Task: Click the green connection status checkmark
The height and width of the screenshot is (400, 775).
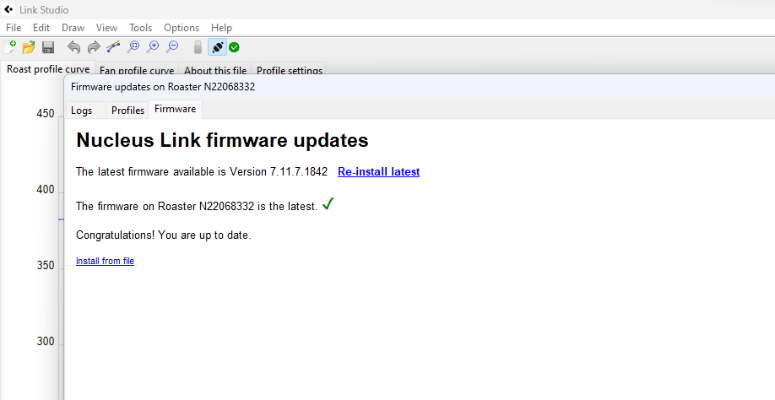Action: [x=234, y=47]
